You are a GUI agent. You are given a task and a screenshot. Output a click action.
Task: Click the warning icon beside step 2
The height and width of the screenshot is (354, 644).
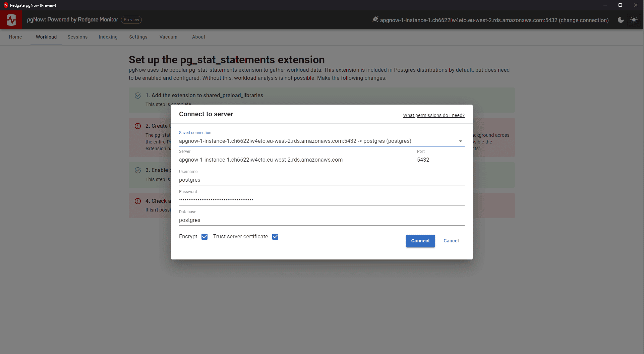point(138,126)
